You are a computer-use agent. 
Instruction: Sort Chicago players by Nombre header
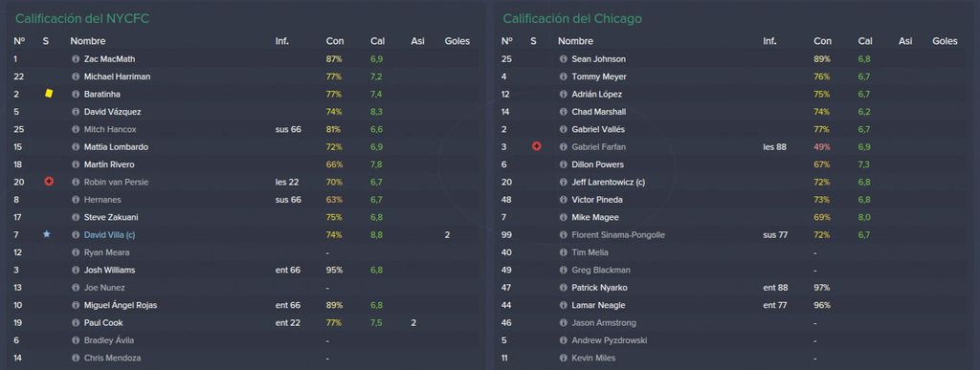click(575, 41)
